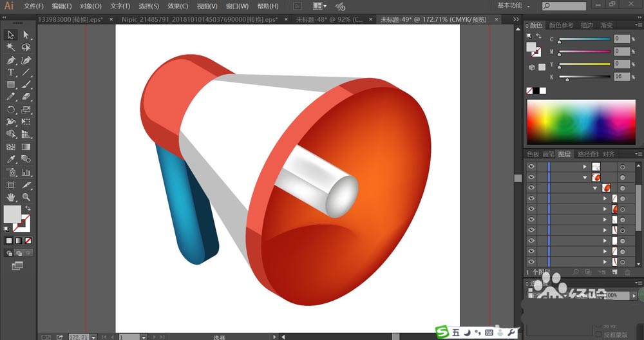Switch to the 路径查找 panel tab

click(588, 154)
